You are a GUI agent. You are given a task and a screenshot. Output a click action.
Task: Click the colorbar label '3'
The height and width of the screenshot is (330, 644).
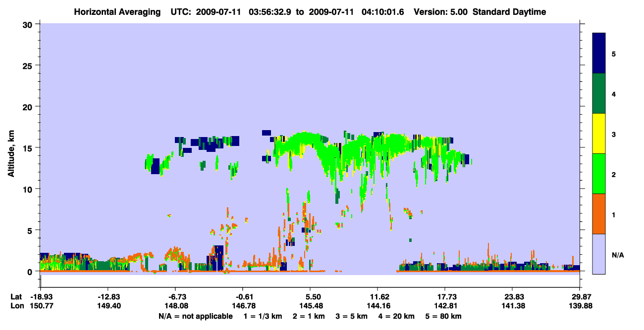(x=614, y=134)
